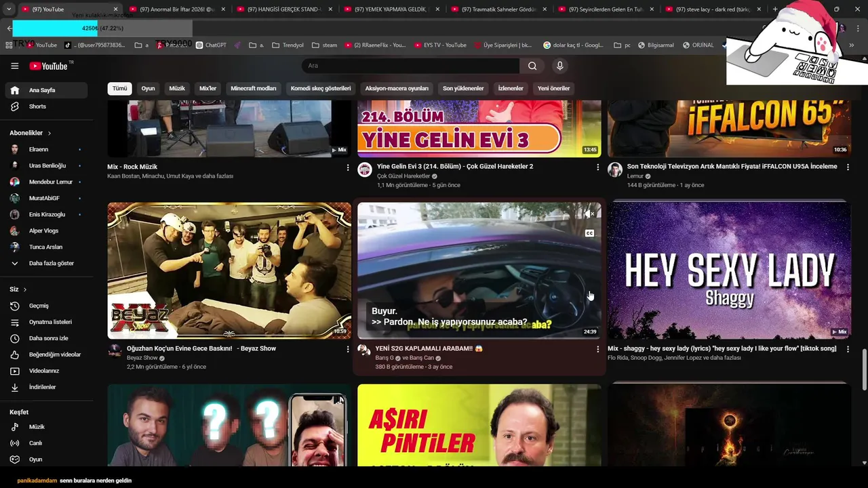Open options menu for Oğuzhan Koç video
This screenshot has width=868, height=488.
348,349
